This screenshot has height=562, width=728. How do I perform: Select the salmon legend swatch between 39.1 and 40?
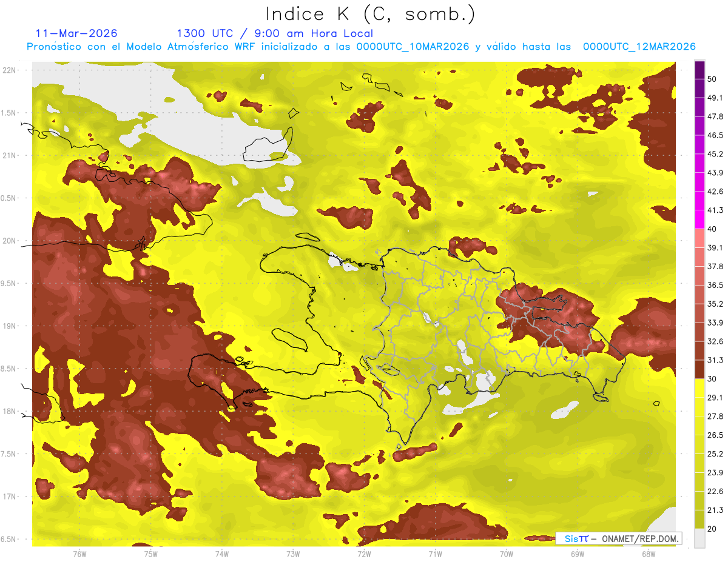click(699, 238)
